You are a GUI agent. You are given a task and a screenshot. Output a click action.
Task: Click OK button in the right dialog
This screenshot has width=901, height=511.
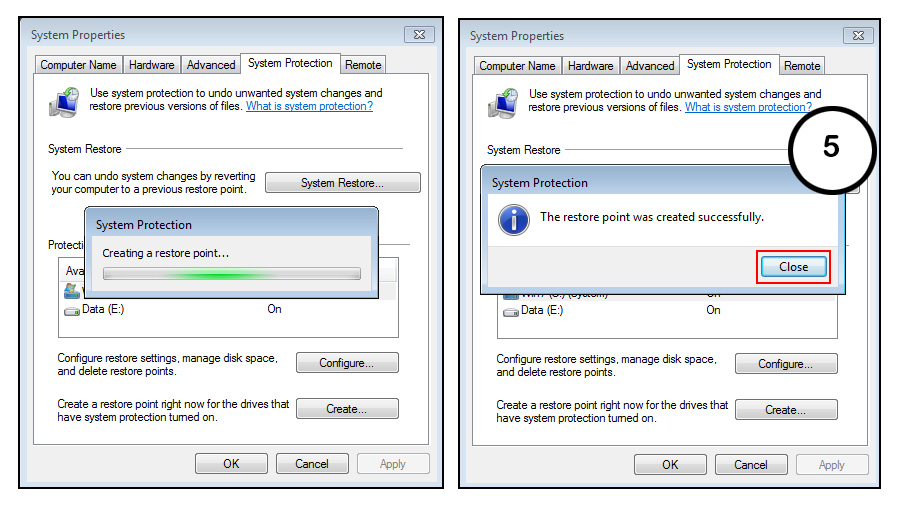pyautogui.click(x=670, y=464)
